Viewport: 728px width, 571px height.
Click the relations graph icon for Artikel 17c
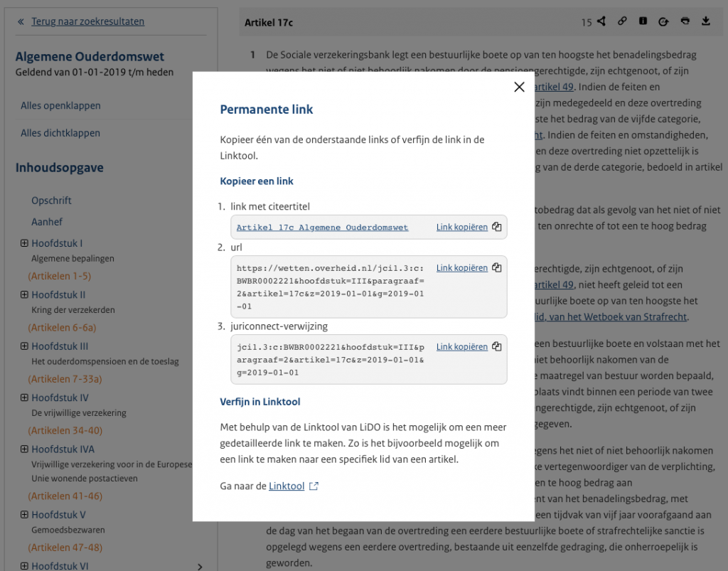coord(601,21)
